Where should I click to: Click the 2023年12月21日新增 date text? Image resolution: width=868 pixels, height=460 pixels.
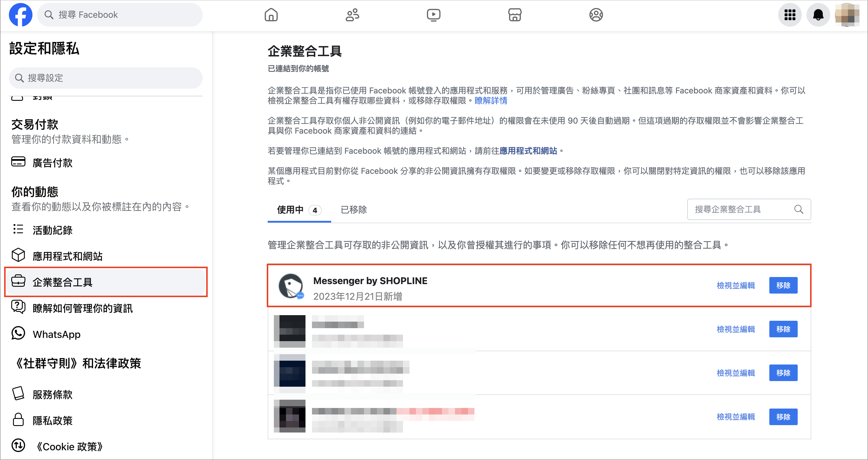coord(357,297)
